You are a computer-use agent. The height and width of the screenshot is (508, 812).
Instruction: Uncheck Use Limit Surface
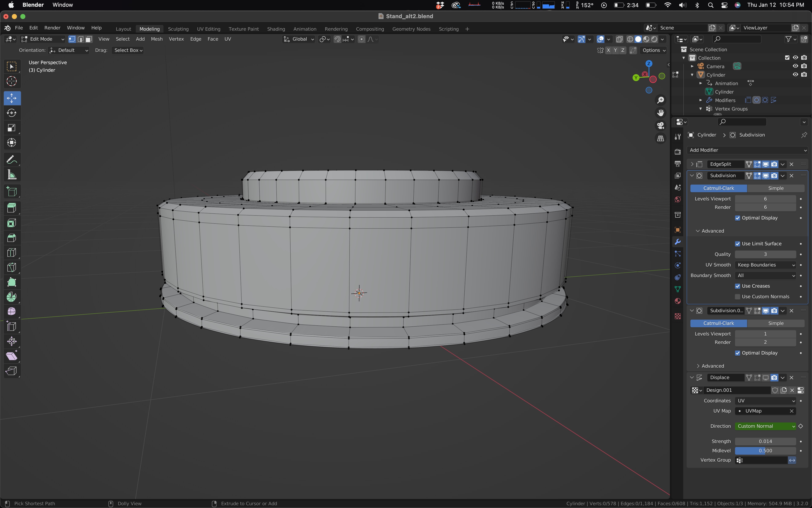click(x=738, y=244)
